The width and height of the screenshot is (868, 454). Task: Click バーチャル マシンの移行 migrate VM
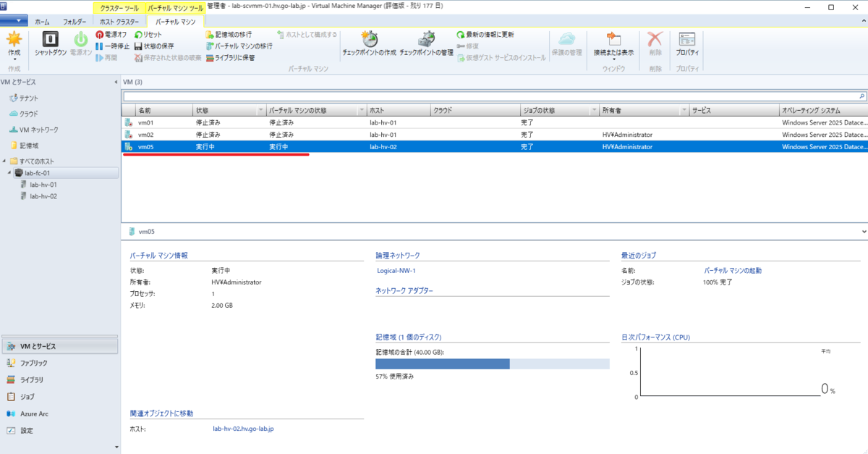click(x=239, y=46)
